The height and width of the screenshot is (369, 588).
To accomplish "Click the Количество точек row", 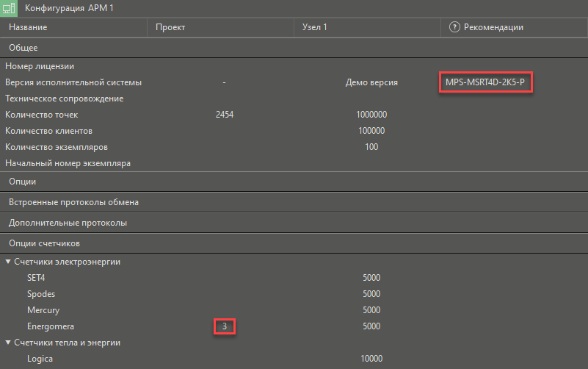I will pos(41,115).
